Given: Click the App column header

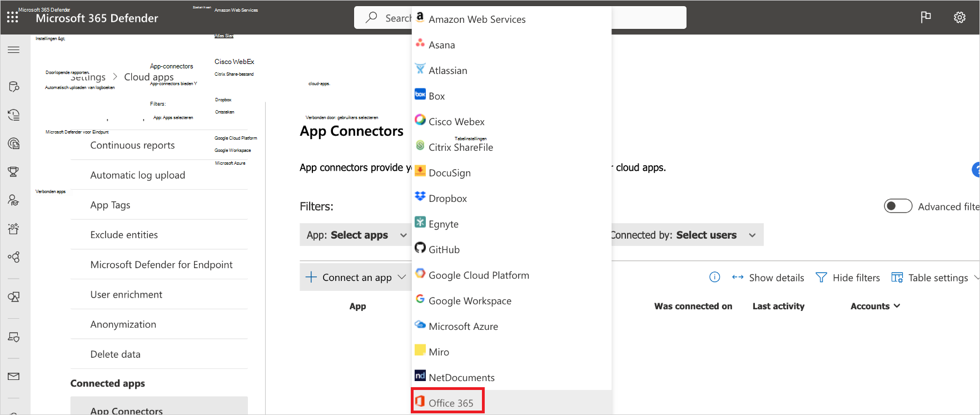Looking at the screenshot, I should pos(357,306).
